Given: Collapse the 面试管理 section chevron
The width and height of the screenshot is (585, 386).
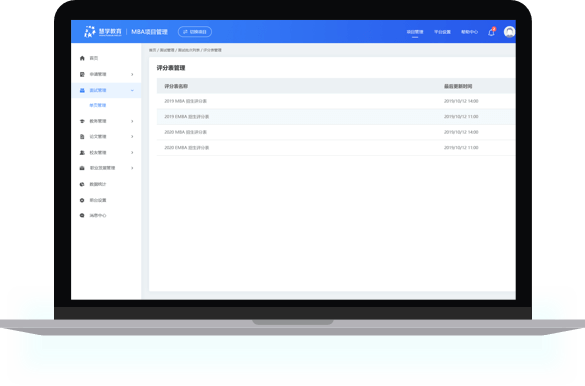Looking at the screenshot, I should [132, 91].
